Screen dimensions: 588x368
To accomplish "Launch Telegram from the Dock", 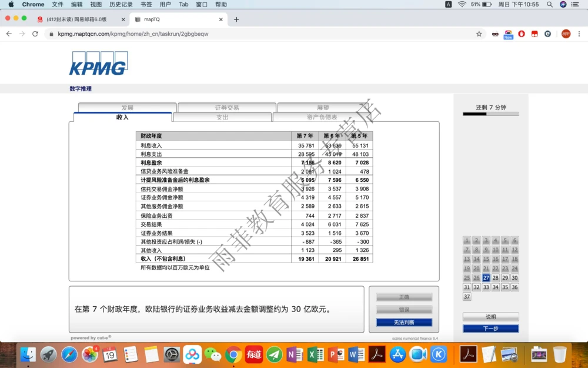I will pyautogui.click(x=274, y=355).
